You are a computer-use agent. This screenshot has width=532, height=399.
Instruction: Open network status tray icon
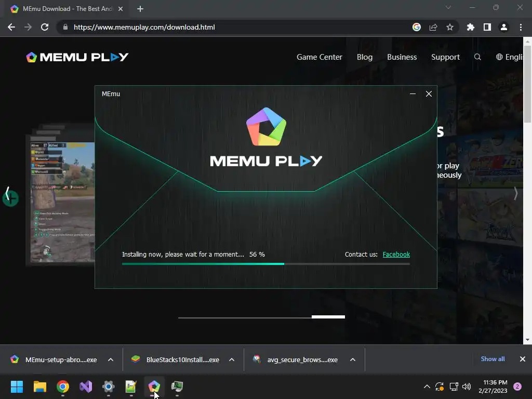tap(454, 387)
